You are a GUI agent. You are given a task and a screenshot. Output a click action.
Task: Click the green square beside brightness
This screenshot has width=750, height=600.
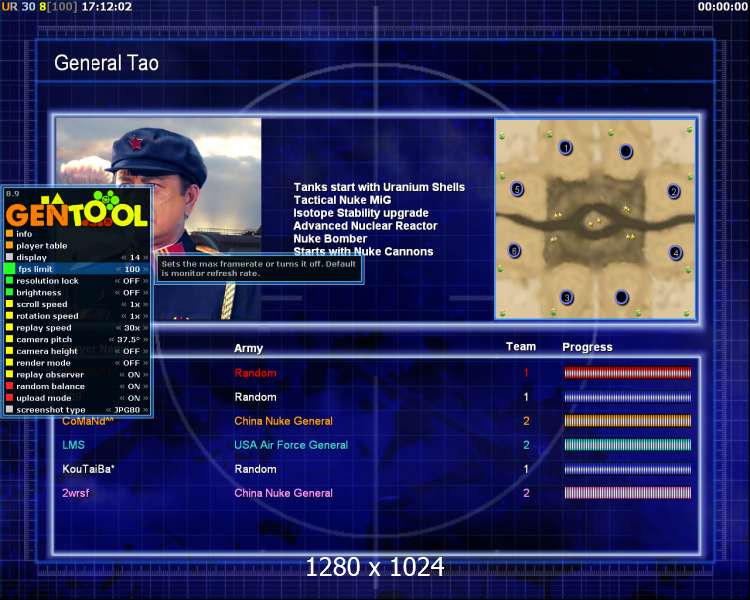coord(9,292)
